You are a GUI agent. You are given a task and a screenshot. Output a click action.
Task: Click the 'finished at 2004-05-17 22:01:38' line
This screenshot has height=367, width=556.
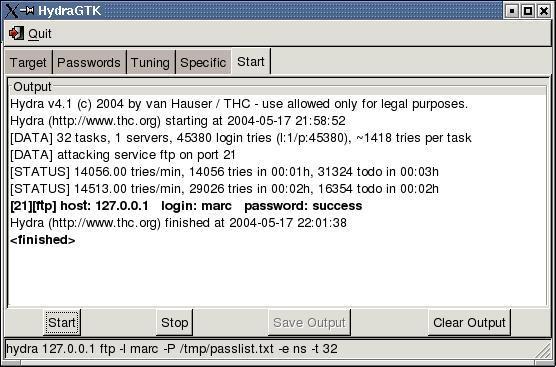pyautogui.click(x=178, y=223)
